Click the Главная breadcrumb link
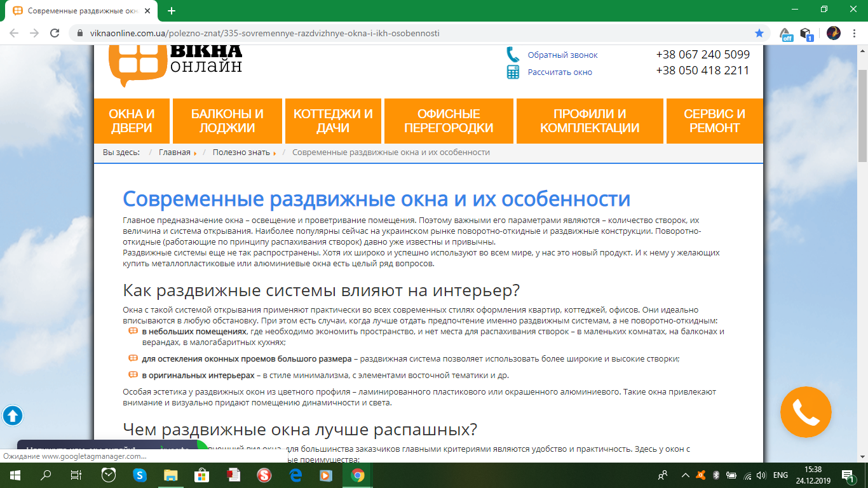 pos(175,152)
